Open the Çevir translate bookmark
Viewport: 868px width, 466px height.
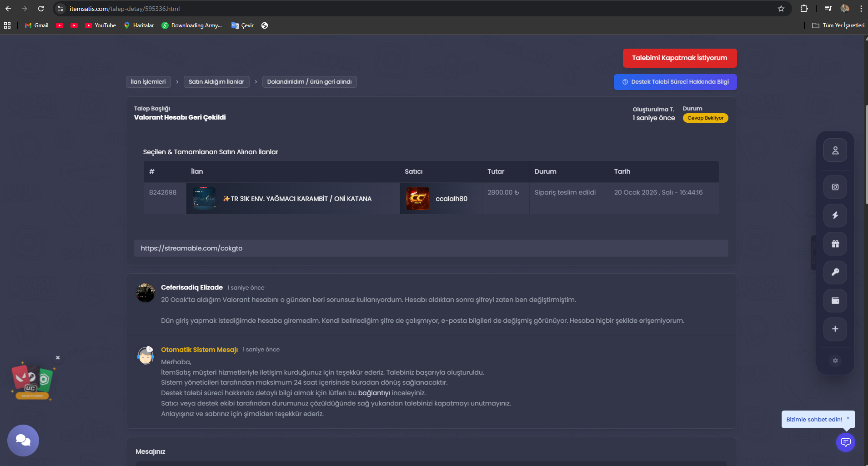(x=242, y=25)
